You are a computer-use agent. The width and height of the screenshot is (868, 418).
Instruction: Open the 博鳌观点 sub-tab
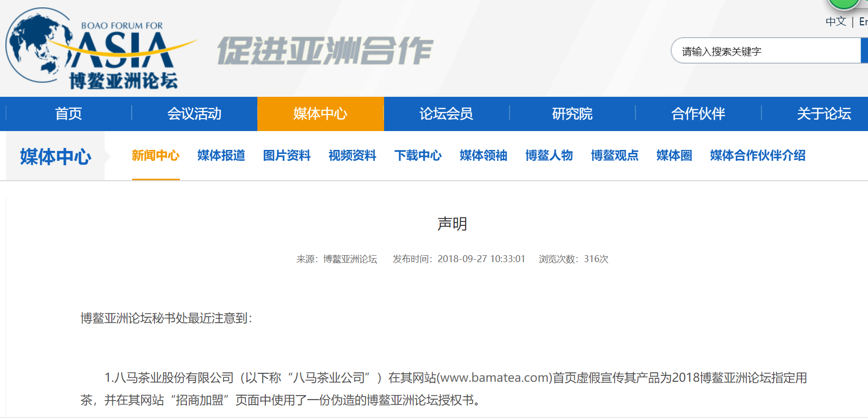pyautogui.click(x=615, y=155)
